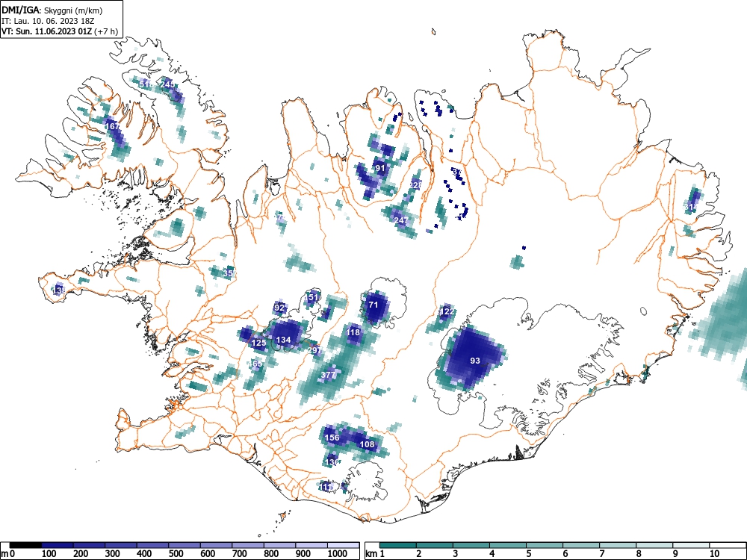Click the 'km 1' label in the legend
This screenshot has height=560, width=747.
[x=374, y=554]
